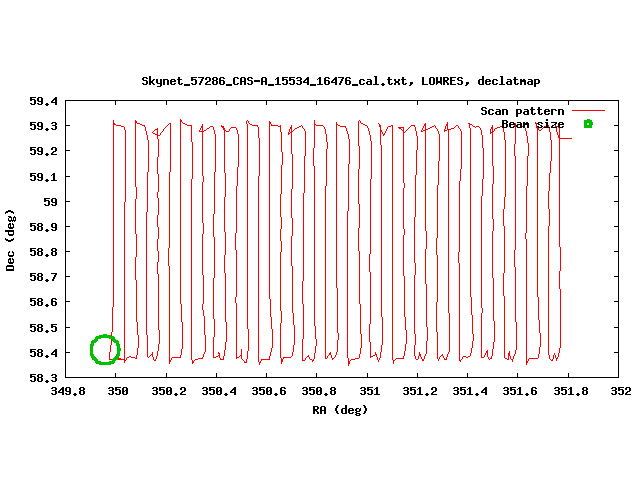Click the large green beam circle on the plot

coord(105,349)
